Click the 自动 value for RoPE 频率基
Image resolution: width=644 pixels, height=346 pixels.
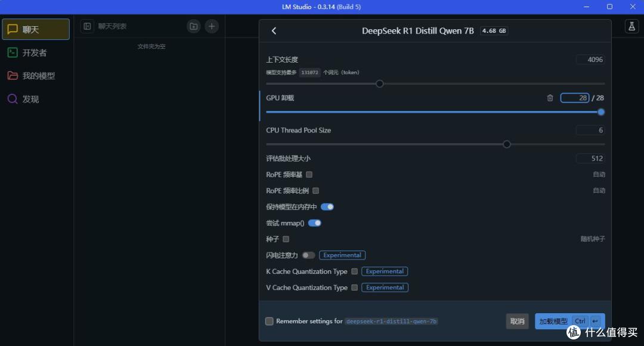click(599, 175)
